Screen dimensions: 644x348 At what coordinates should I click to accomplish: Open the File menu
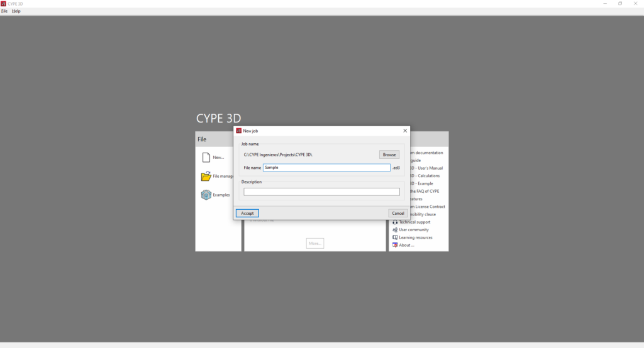pyautogui.click(x=4, y=11)
